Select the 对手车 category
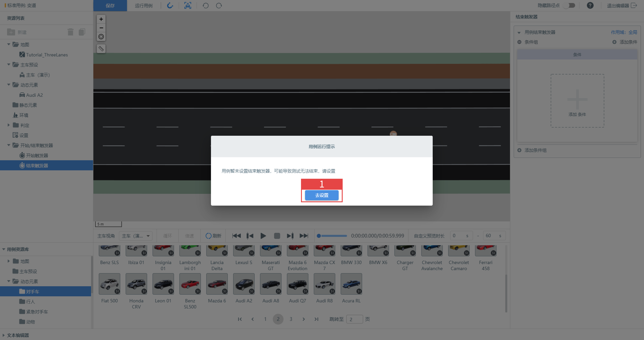Image resolution: width=644 pixels, height=340 pixels. tap(46, 291)
